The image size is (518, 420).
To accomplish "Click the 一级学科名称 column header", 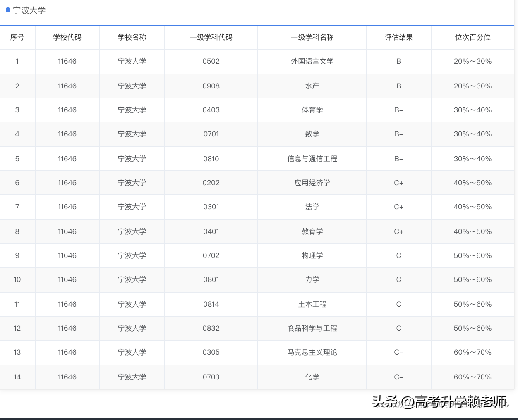I will tap(312, 37).
